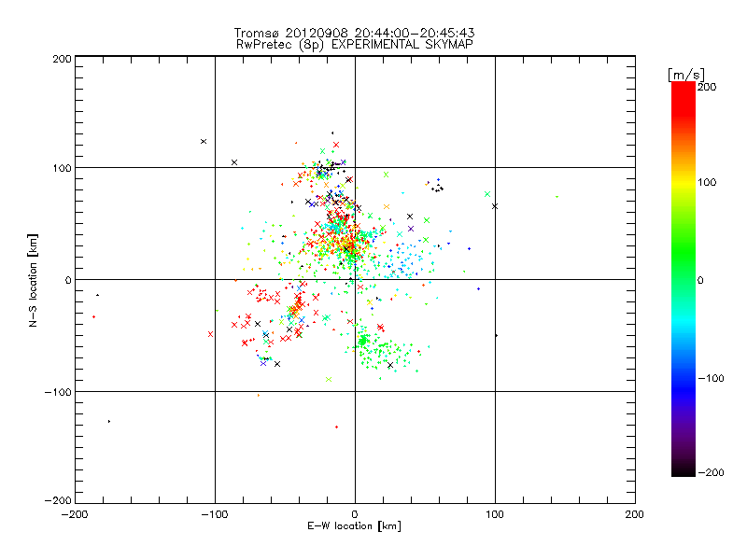Click the black bottom end of the color bar
The image size is (747, 560).
684,471
